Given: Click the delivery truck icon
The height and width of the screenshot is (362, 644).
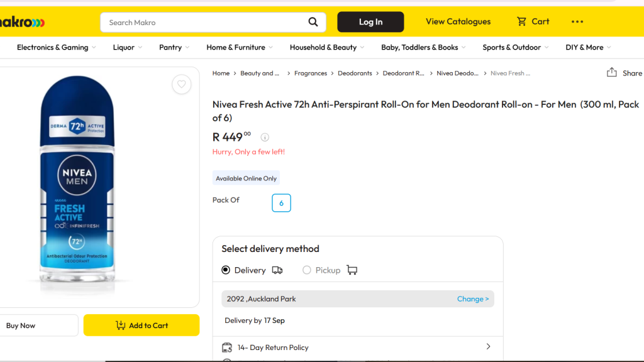Looking at the screenshot, I should [x=277, y=270].
